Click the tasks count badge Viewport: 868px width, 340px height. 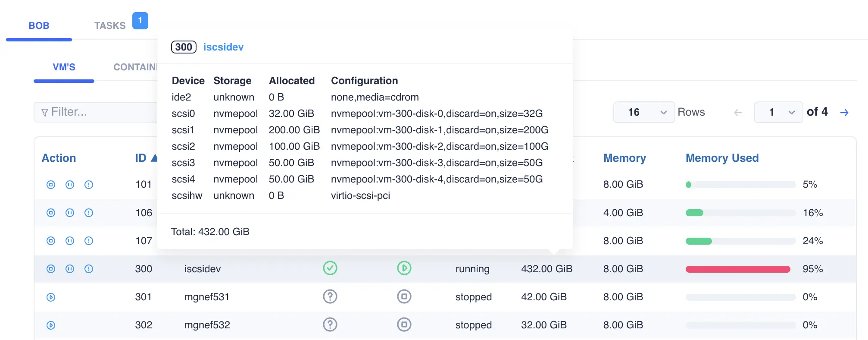(x=140, y=21)
